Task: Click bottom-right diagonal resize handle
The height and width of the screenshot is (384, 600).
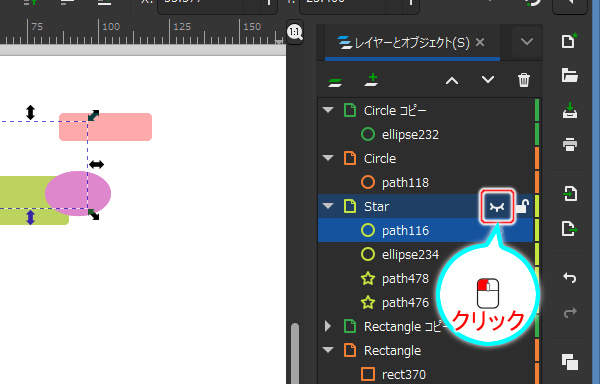Action: click(x=93, y=215)
